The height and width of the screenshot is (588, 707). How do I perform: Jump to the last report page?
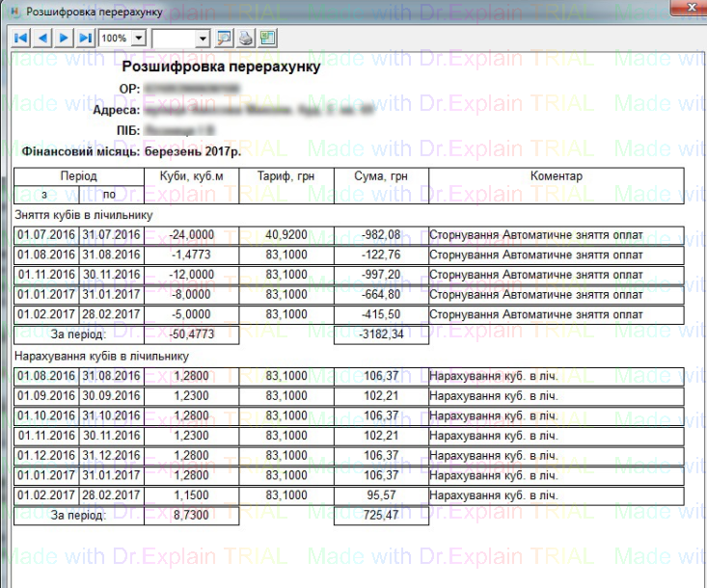pos(85,39)
